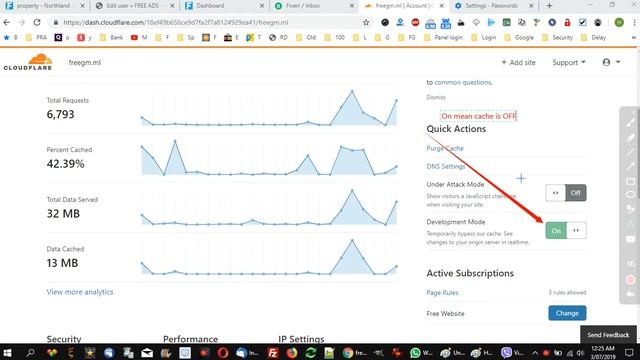Switch to the Fiverr / Inbox tab
The image size is (640, 360).
click(x=314, y=6)
